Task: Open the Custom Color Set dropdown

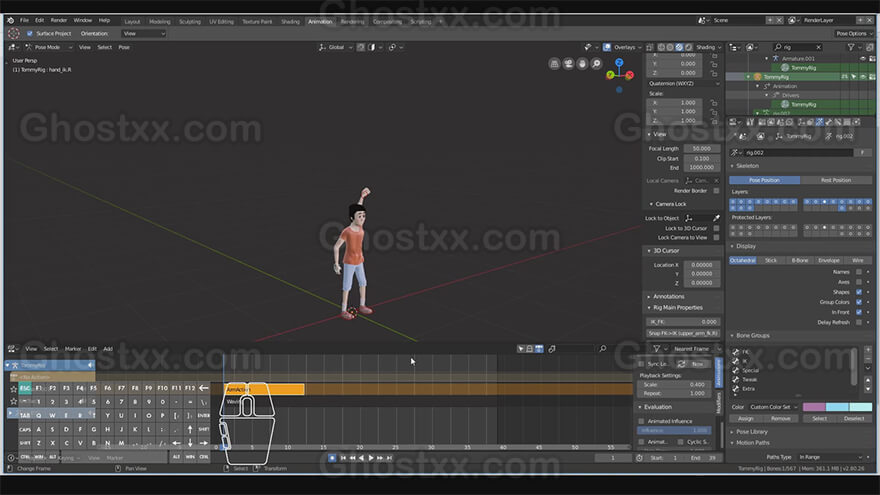Action: coord(773,407)
